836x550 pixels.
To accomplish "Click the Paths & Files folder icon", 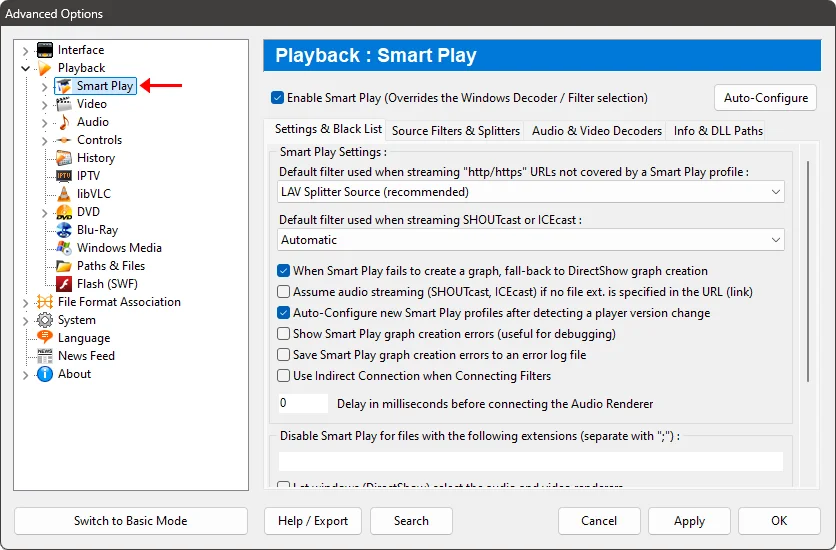I will coord(64,266).
